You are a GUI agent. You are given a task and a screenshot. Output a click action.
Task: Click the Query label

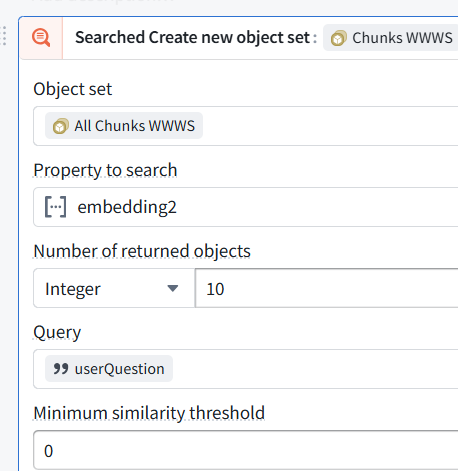pyautogui.click(x=57, y=332)
